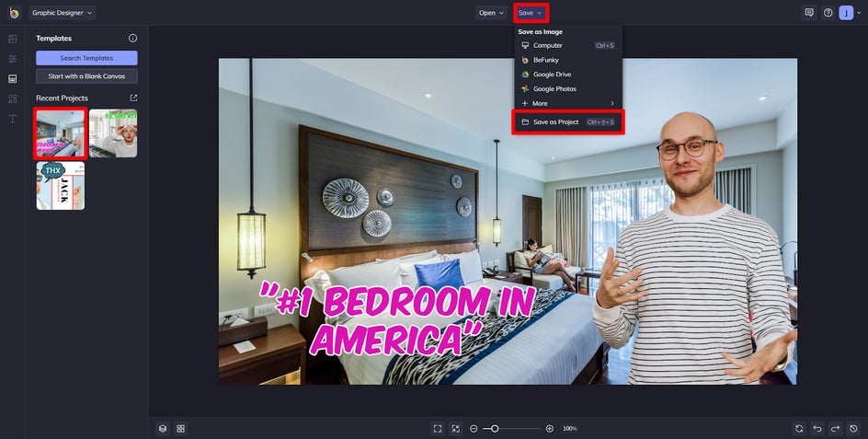
Task: Click the grid view icon in bottom bar
Action: coord(180,429)
